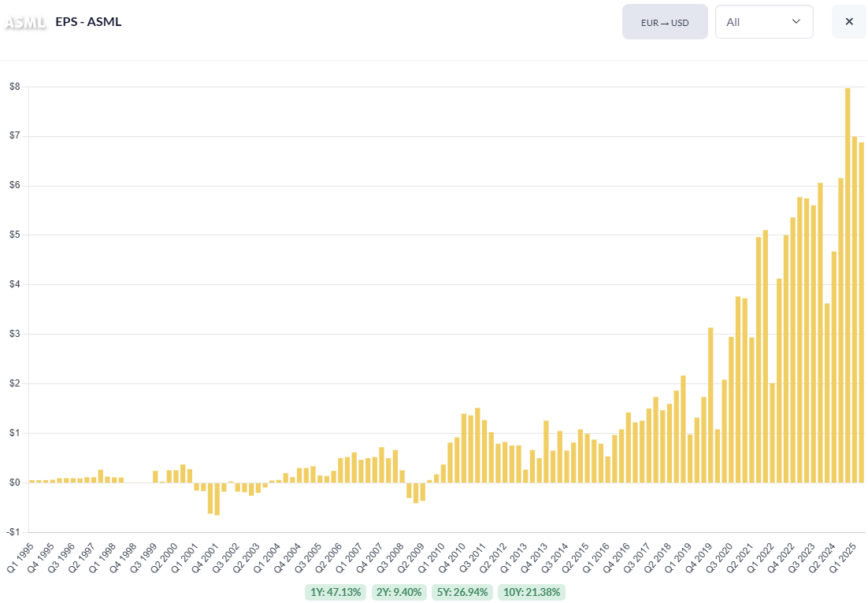The image size is (868, 603).
Task: Click the $3 y-axis label
Action: pyautogui.click(x=15, y=334)
